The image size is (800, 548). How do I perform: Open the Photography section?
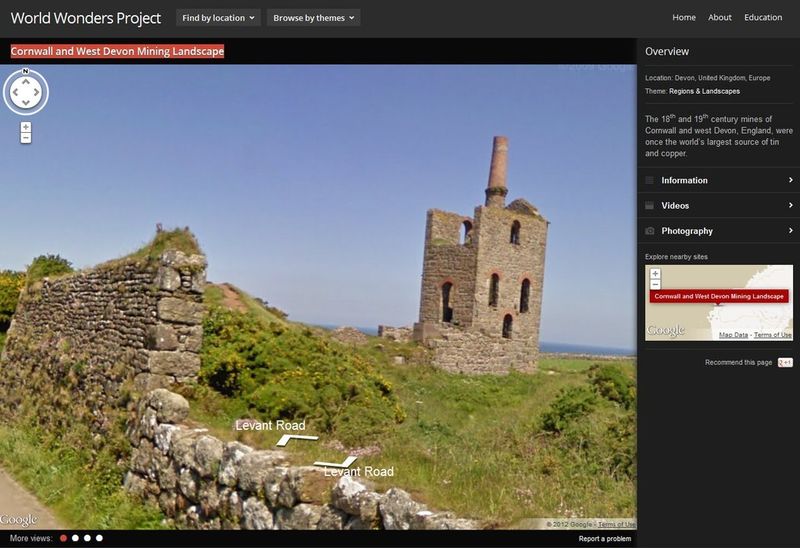(x=719, y=231)
